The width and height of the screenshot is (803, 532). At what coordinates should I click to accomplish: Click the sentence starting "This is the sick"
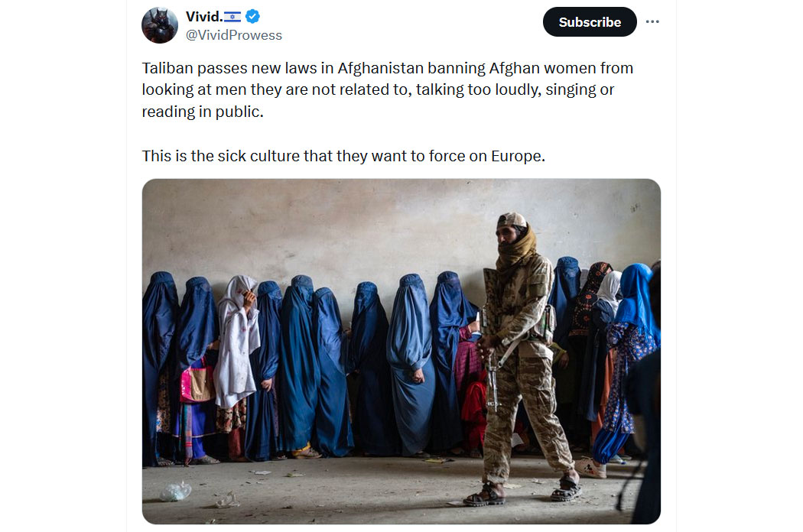[343, 156]
